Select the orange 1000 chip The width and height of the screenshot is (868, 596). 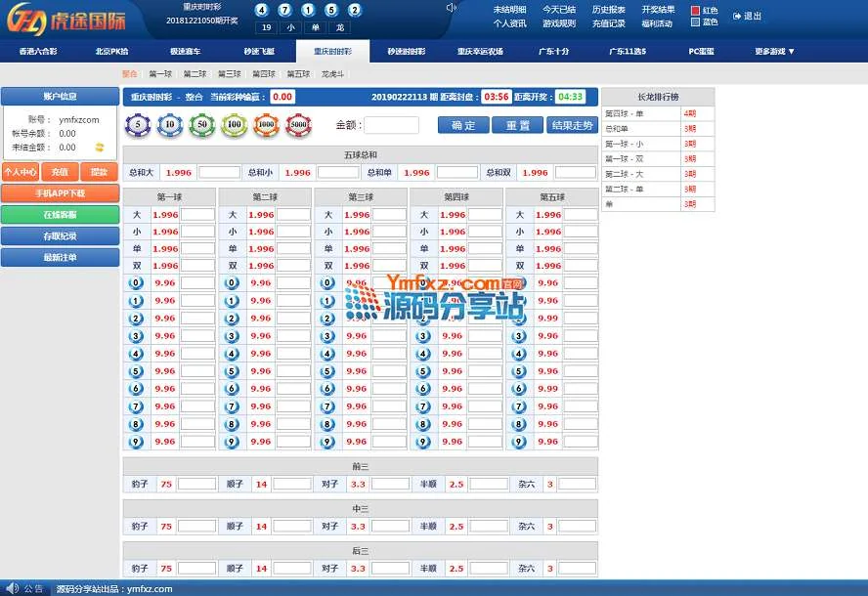coord(265,125)
